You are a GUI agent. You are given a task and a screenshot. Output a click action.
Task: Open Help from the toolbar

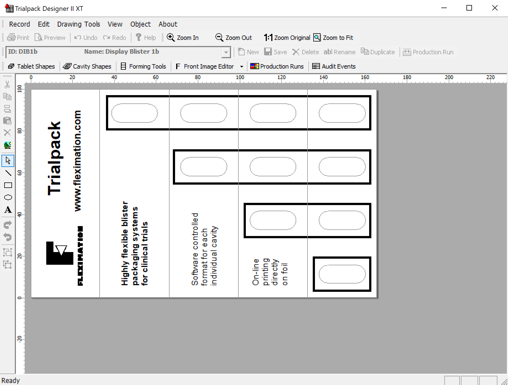click(x=146, y=38)
